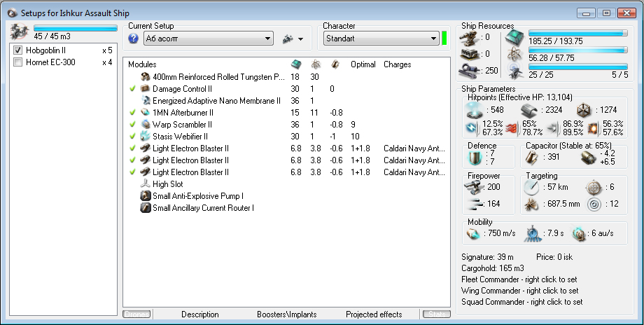644x325 pixels.
Task: Click the capacitor capacity icon showing 391
Action: [532, 158]
